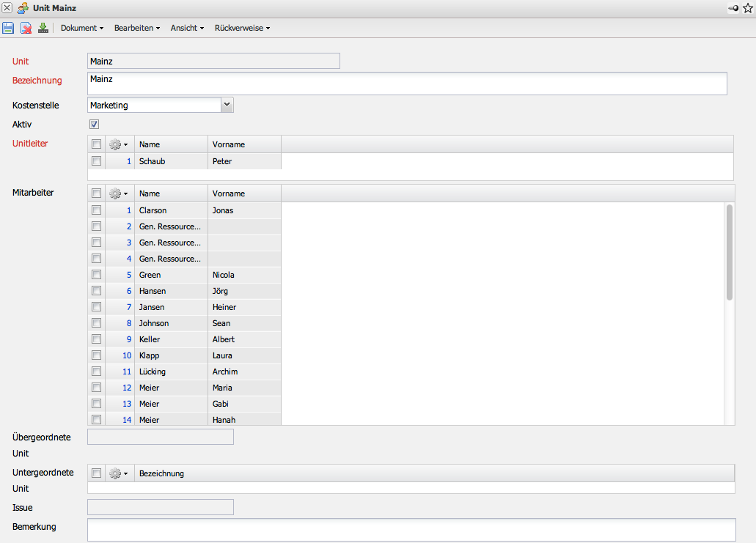Mark document as favorite with star icon

[748, 8]
